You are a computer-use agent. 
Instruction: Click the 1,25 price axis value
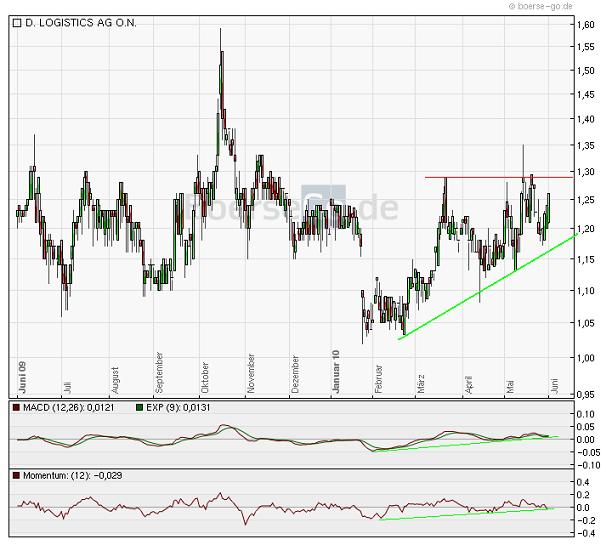586,200
